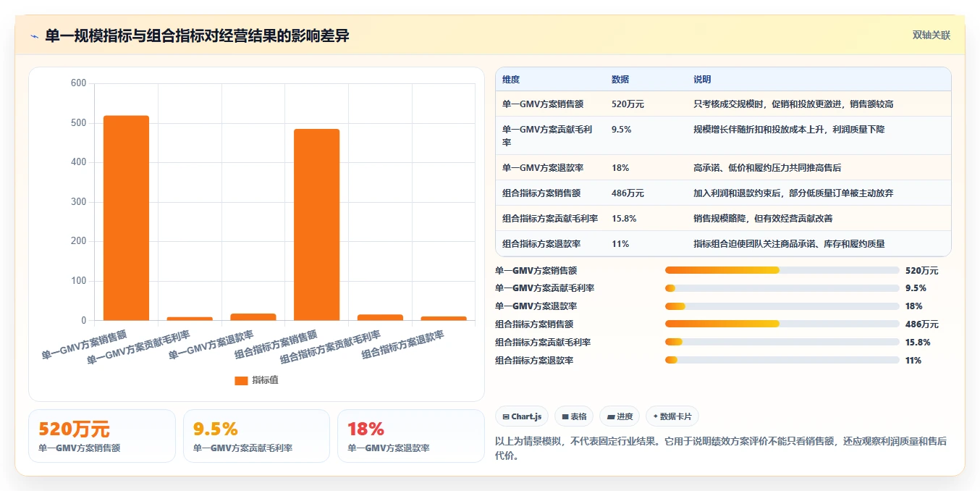Click the x-axis label 组合指标方案退款率
980x491 pixels.
(402, 344)
